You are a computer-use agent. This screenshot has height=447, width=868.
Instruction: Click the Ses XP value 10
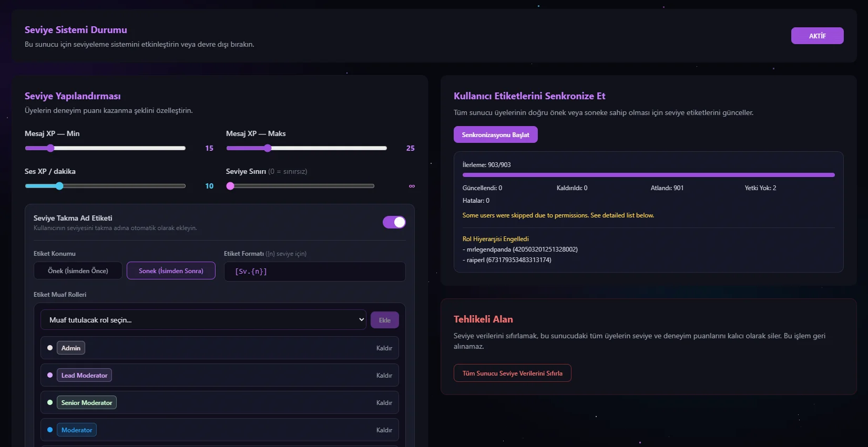pyautogui.click(x=209, y=186)
